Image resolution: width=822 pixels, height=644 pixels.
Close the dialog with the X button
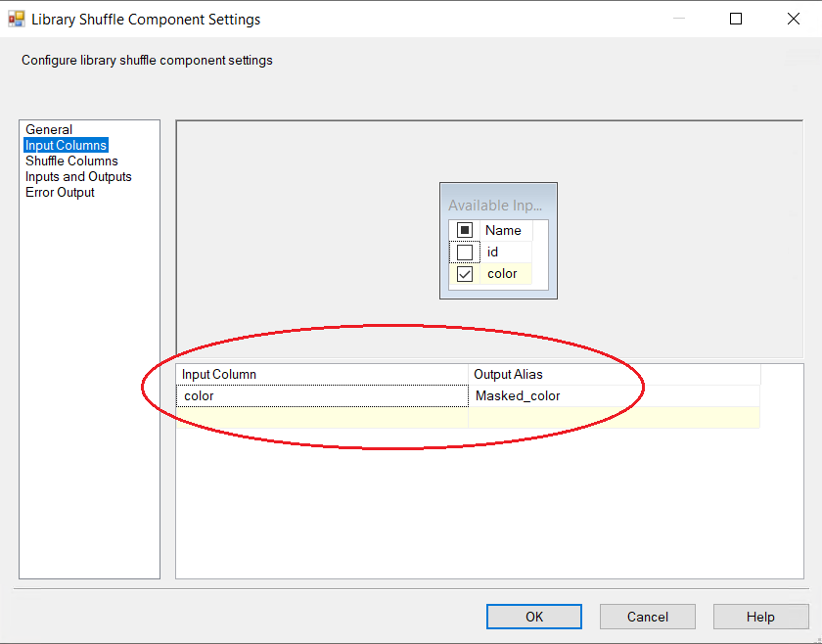pyautogui.click(x=792, y=19)
